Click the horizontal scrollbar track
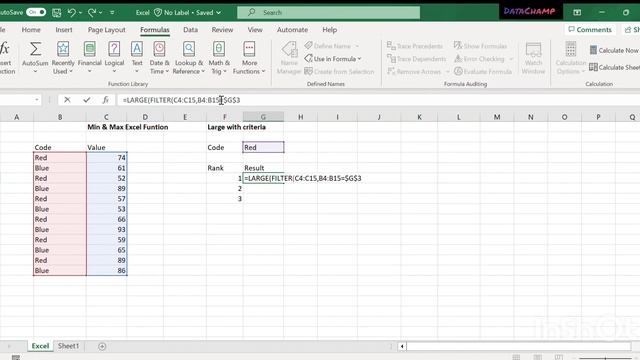The image size is (640, 360). pos(518,346)
